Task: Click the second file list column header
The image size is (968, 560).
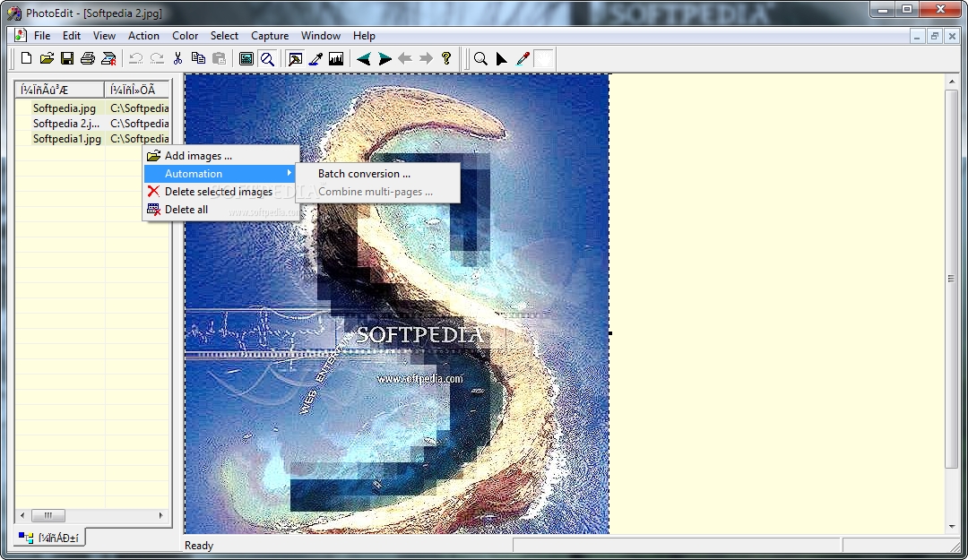Action: [137, 90]
